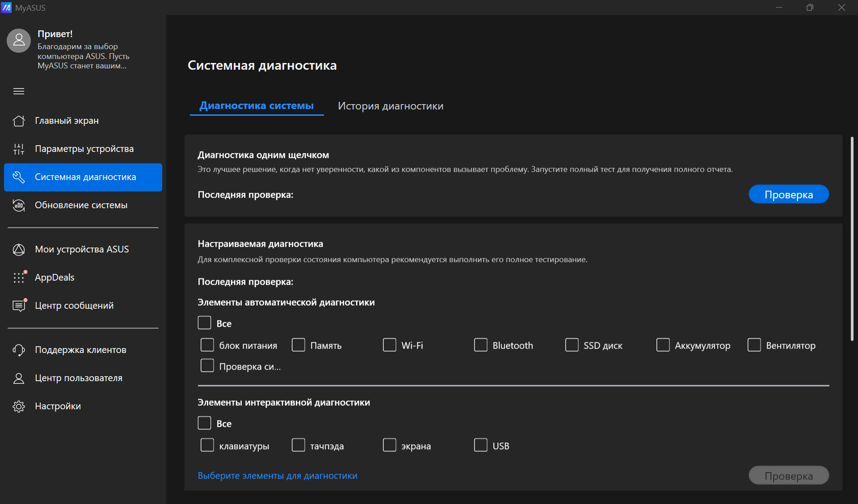Open Центр пользователя person icon

(x=19, y=378)
